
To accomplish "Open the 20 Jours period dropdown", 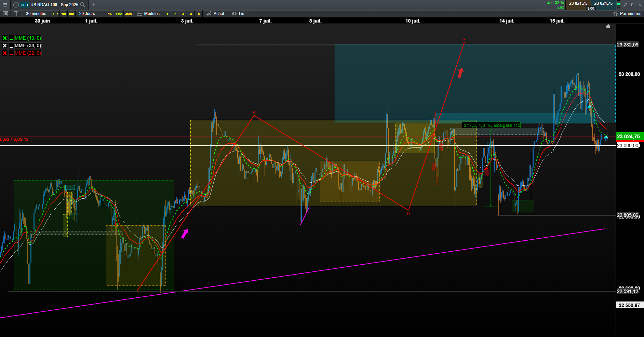I will click(x=87, y=14).
